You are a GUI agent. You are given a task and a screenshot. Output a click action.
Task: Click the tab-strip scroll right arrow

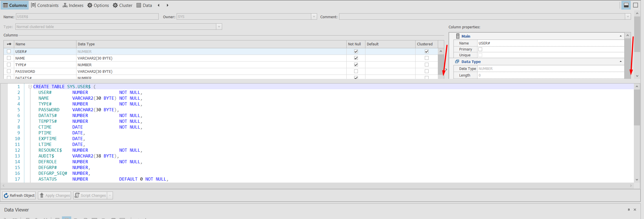tap(167, 5)
